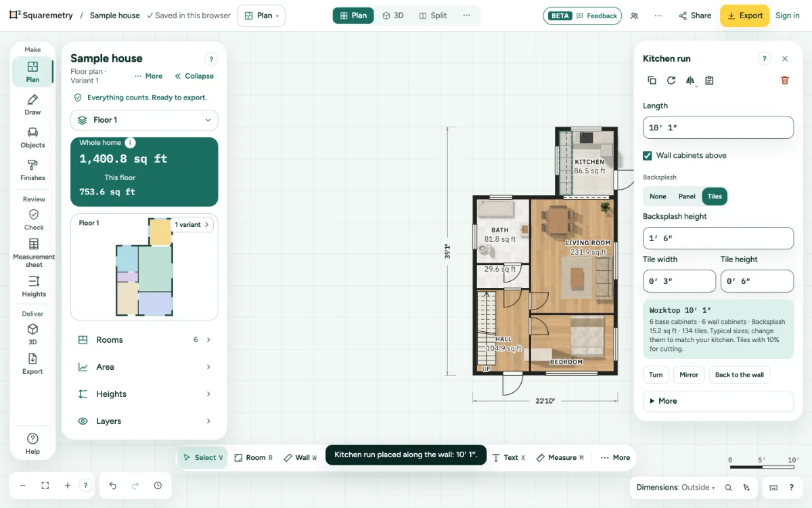
Task: Fit the plan to screen
Action: [x=45, y=486]
